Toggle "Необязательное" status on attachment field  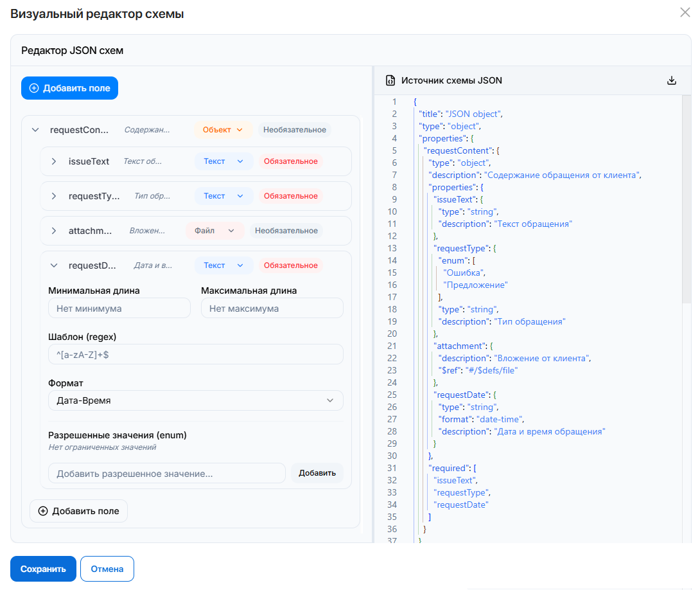pyautogui.click(x=295, y=230)
